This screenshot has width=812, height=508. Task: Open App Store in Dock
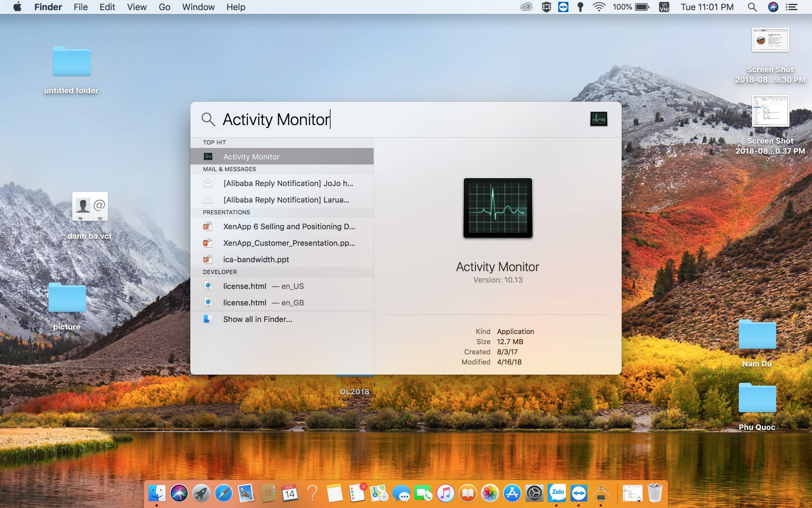[x=512, y=493]
